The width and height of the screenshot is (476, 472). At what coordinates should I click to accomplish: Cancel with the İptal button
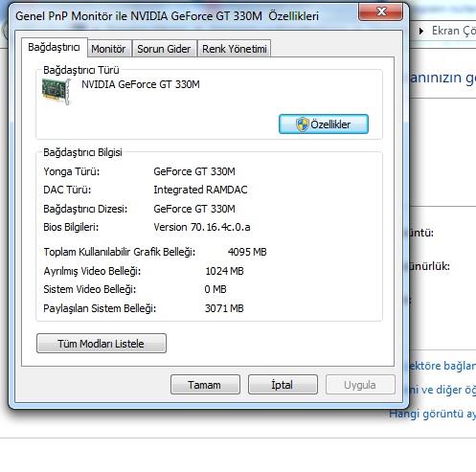tap(283, 385)
